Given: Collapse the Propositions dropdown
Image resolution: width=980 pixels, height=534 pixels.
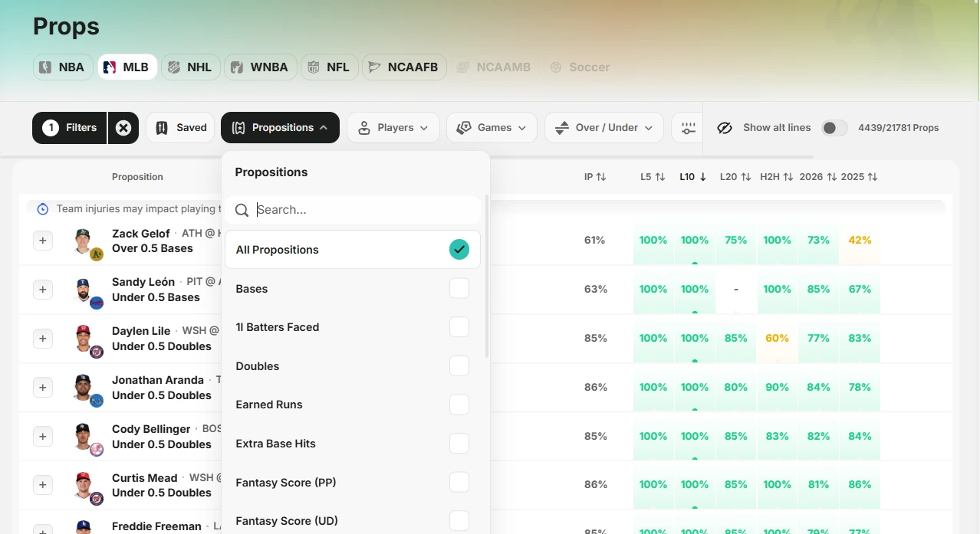Looking at the screenshot, I should (x=280, y=128).
